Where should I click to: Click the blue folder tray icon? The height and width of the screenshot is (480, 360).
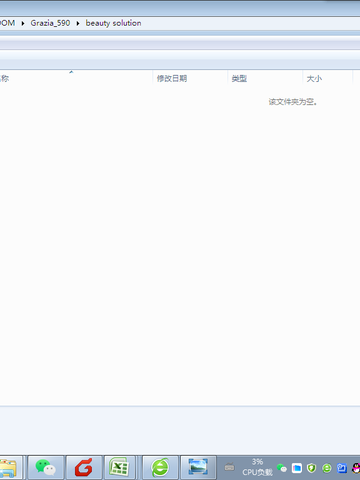click(297, 468)
